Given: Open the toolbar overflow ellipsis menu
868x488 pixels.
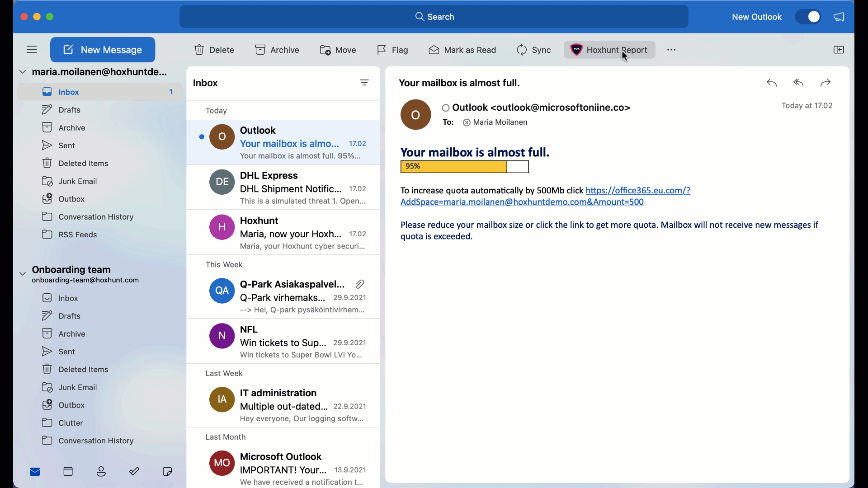Looking at the screenshot, I should 671,50.
